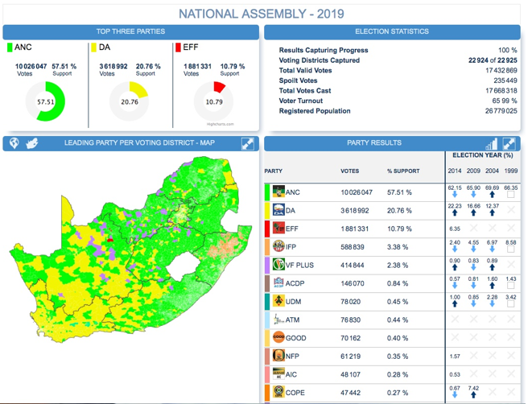
Task: Click the COPE party logo
Action: (x=278, y=392)
